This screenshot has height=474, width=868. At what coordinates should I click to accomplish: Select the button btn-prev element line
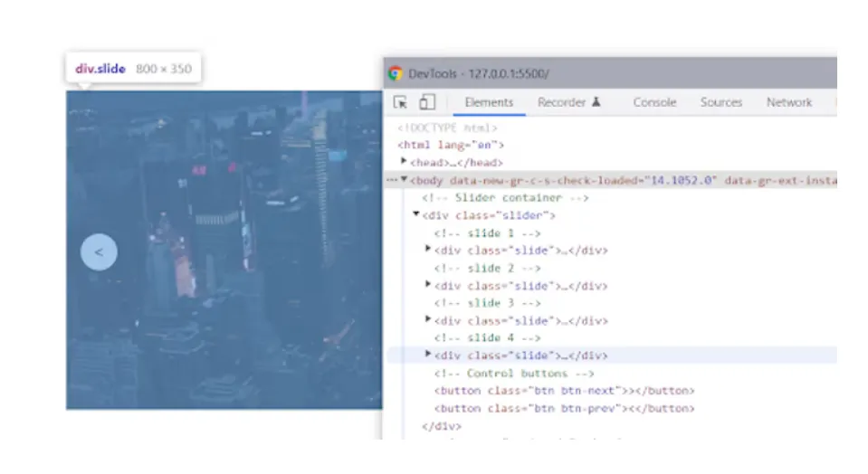(x=564, y=409)
